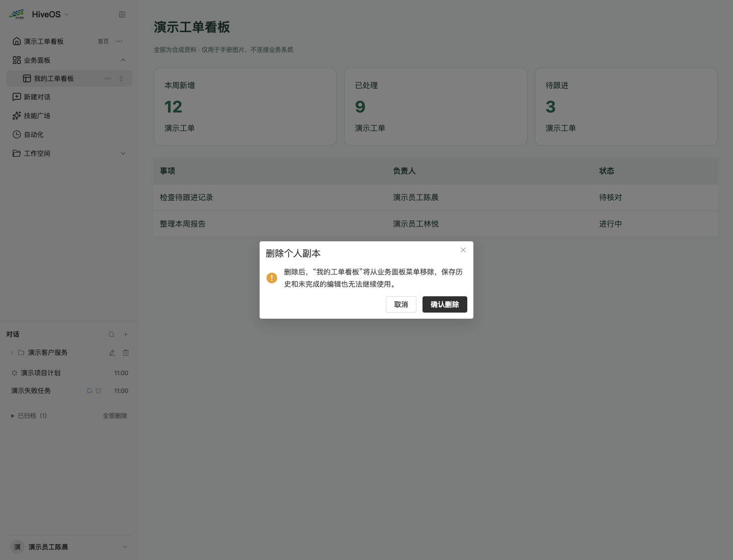Open more options for 演示工单看板
The image size is (733, 560).
119,41
